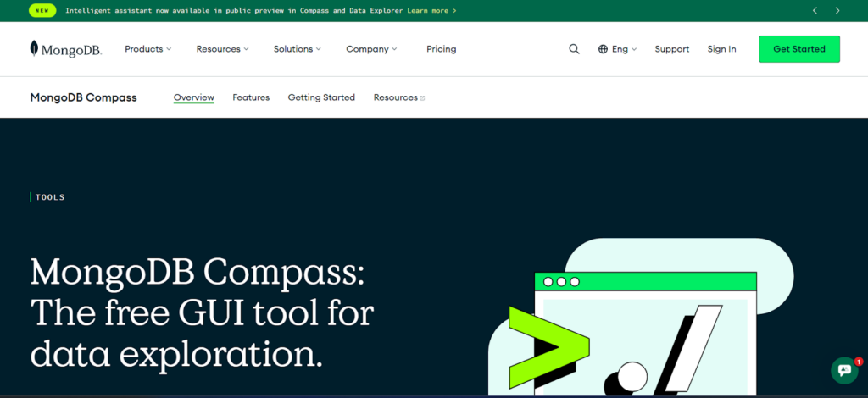Click the Get Started button
This screenshot has width=868, height=398.
[798, 49]
